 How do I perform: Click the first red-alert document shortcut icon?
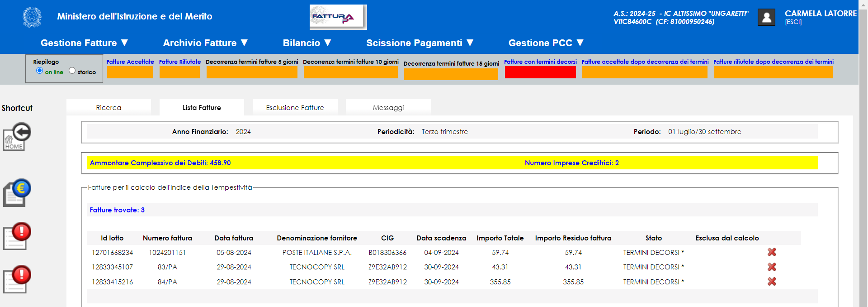pyautogui.click(x=17, y=236)
